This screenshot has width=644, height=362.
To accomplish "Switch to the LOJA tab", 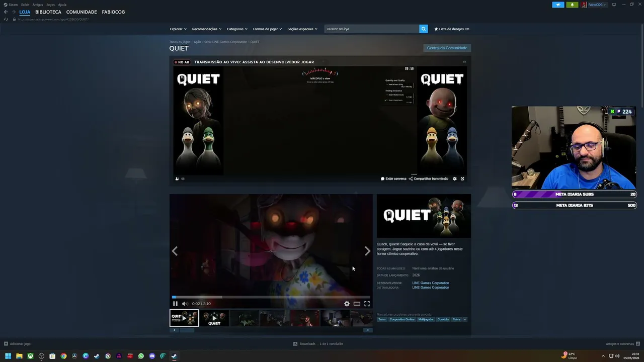I will (x=25, y=12).
